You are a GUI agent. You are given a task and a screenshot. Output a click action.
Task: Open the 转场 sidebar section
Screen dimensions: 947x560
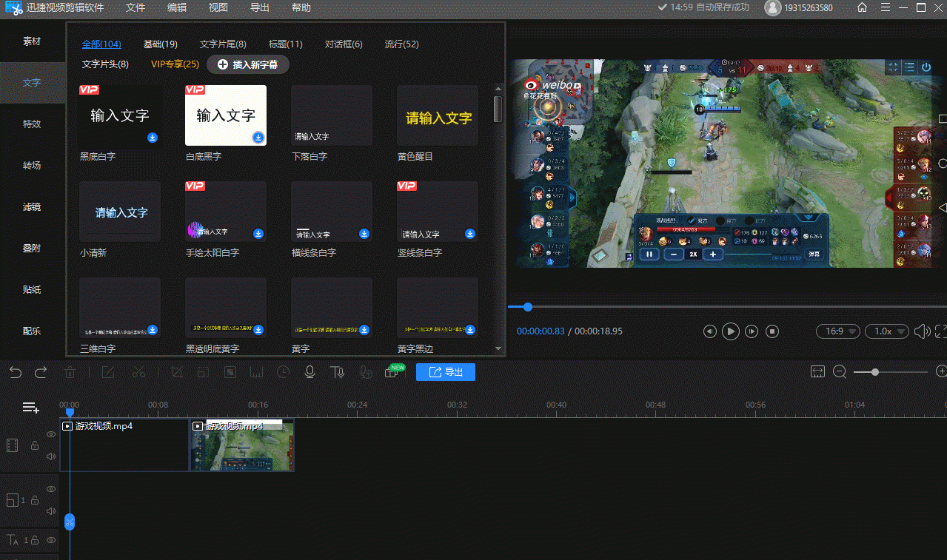(x=32, y=166)
